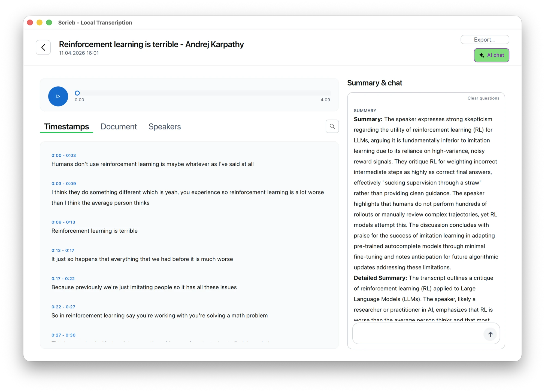Select line starting "It just so happens"
This screenshot has width=545, height=392.
(x=142, y=259)
